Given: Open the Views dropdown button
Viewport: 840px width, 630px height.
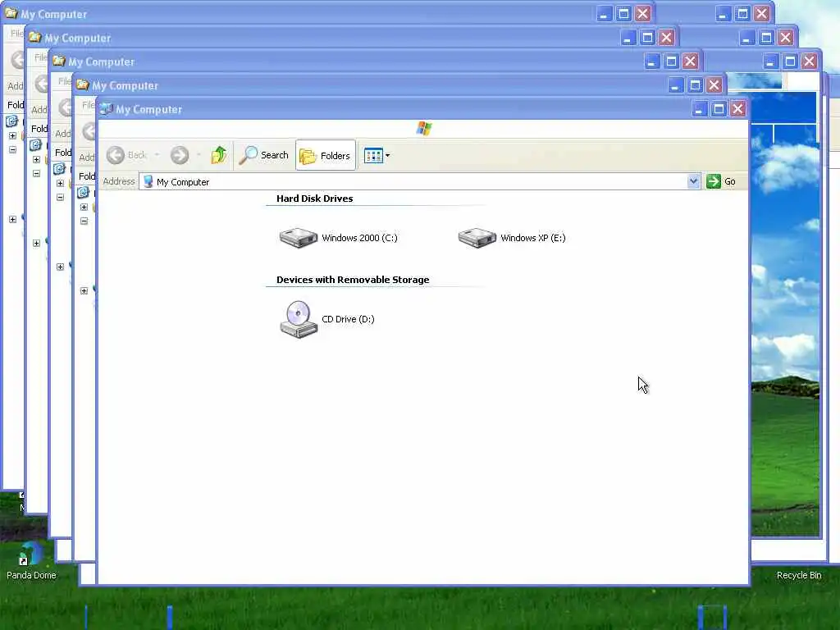Looking at the screenshot, I should click(x=377, y=155).
